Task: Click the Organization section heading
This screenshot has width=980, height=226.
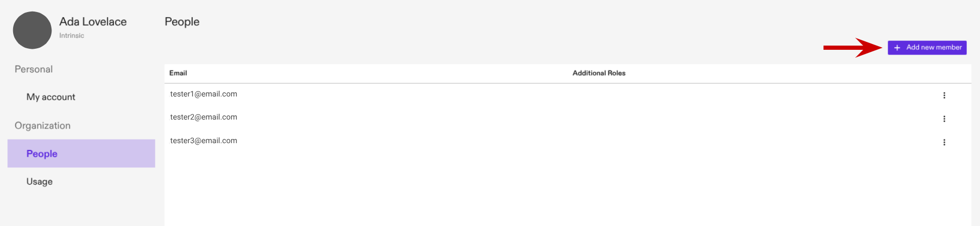Action: click(x=43, y=125)
